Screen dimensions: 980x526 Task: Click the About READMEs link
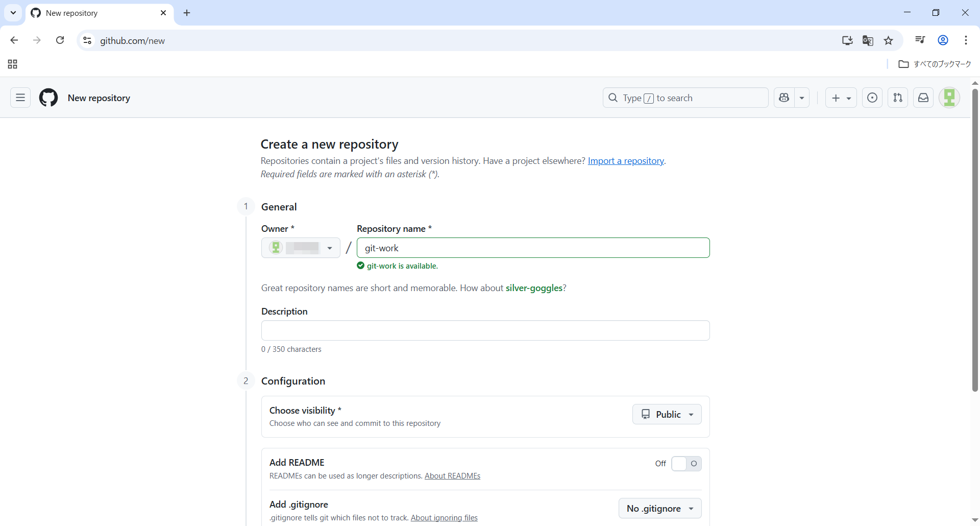452,476
